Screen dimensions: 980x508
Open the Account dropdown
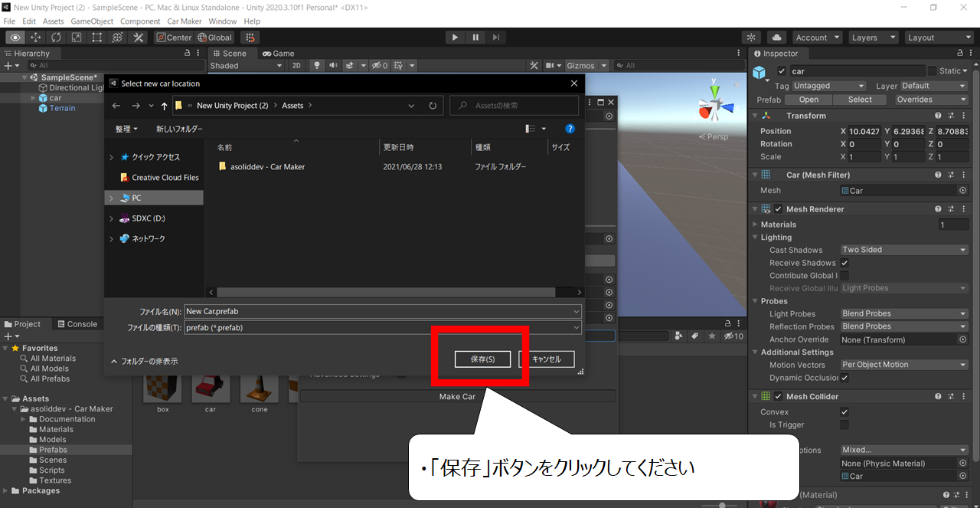click(x=817, y=37)
